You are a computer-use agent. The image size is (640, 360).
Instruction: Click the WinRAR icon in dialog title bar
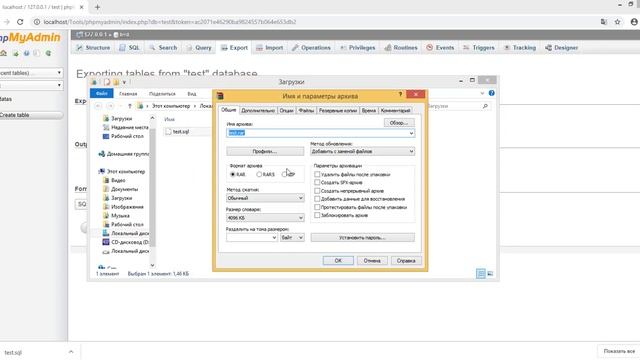point(220,96)
